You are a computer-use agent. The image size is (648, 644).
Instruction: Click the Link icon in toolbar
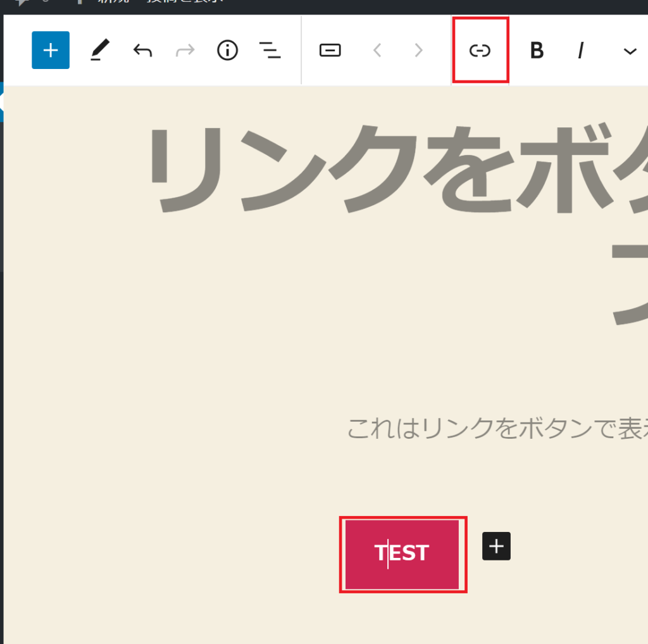(480, 51)
